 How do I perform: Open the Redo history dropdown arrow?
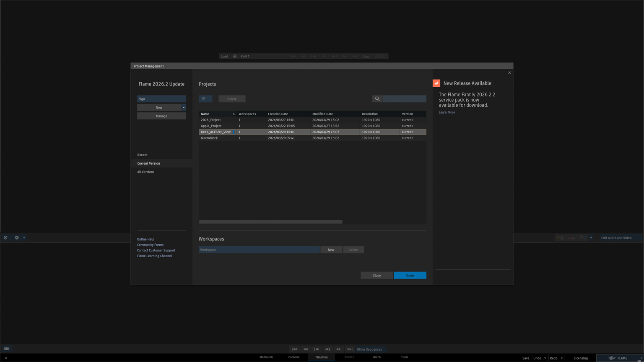click(x=562, y=358)
